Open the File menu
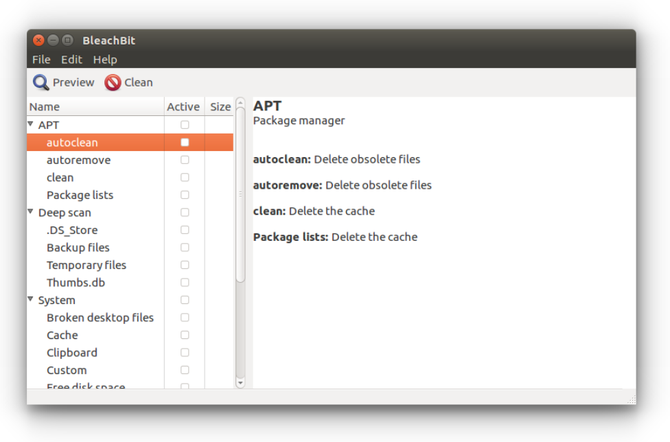Screen dimensions: 670x442 tap(41, 60)
